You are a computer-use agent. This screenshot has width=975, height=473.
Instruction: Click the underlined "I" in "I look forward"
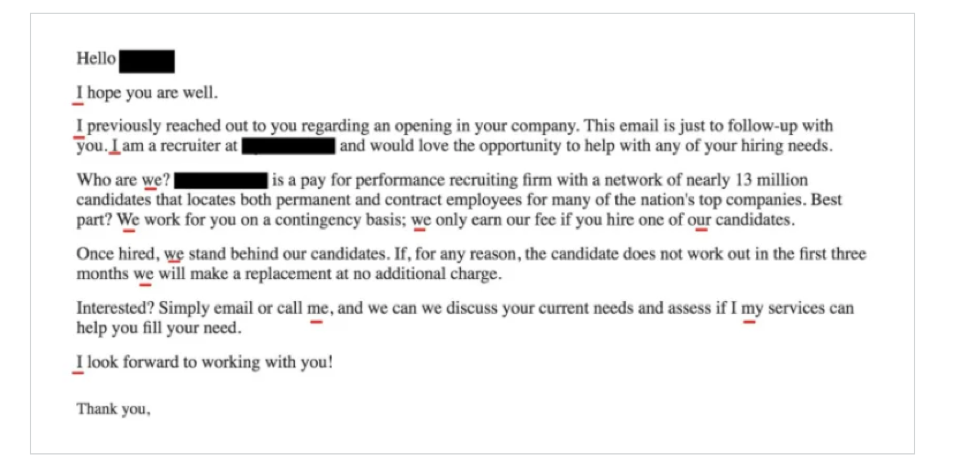point(79,363)
